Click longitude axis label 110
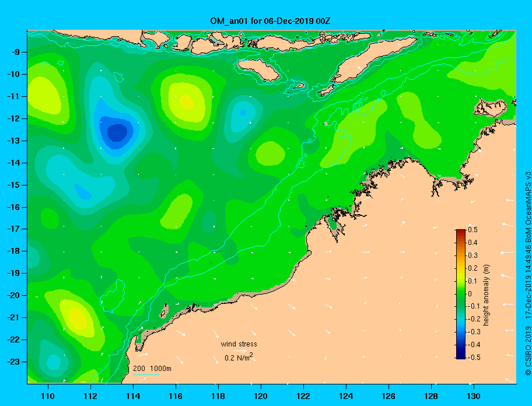The height and width of the screenshot is (406, 532). coord(48,396)
